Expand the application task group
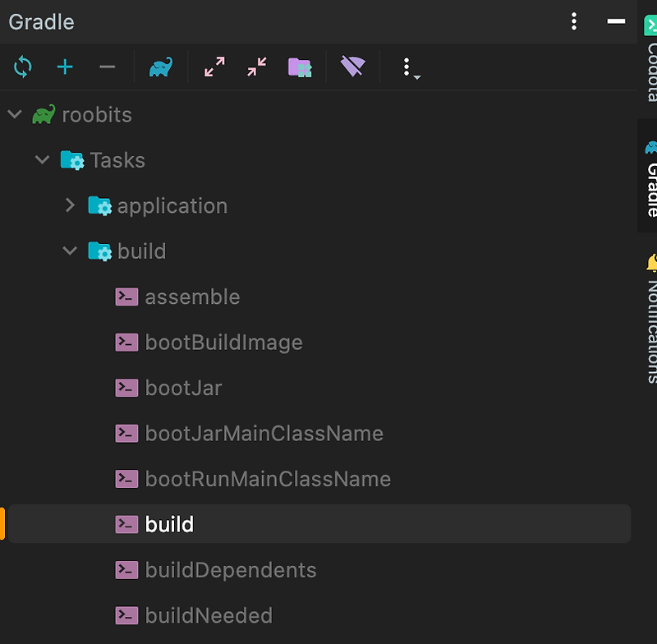Viewport: 657px width, 644px height. point(70,205)
